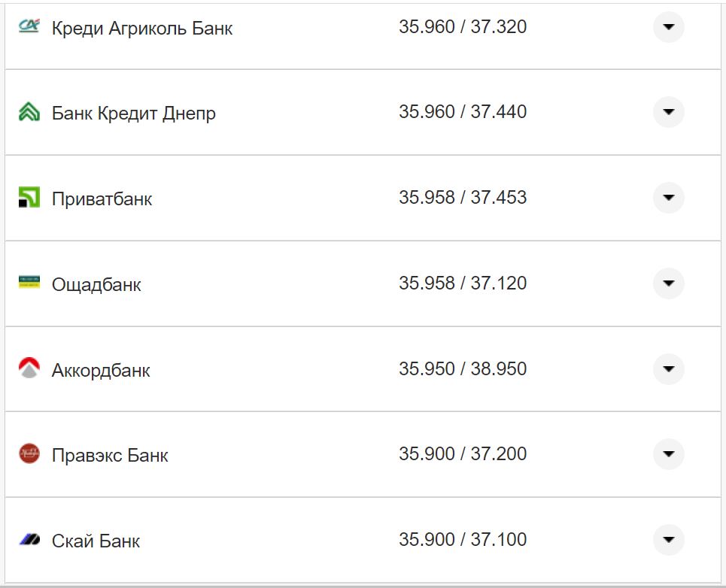Expand details for Креди Агриколь Банк
The image size is (726, 588).
click(667, 27)
